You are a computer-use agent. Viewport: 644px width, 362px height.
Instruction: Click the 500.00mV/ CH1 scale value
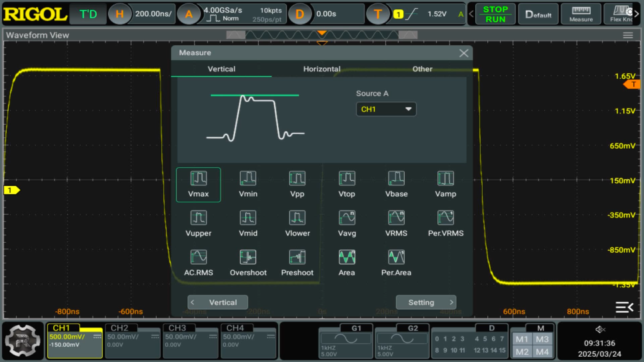[x=67, y=337]
